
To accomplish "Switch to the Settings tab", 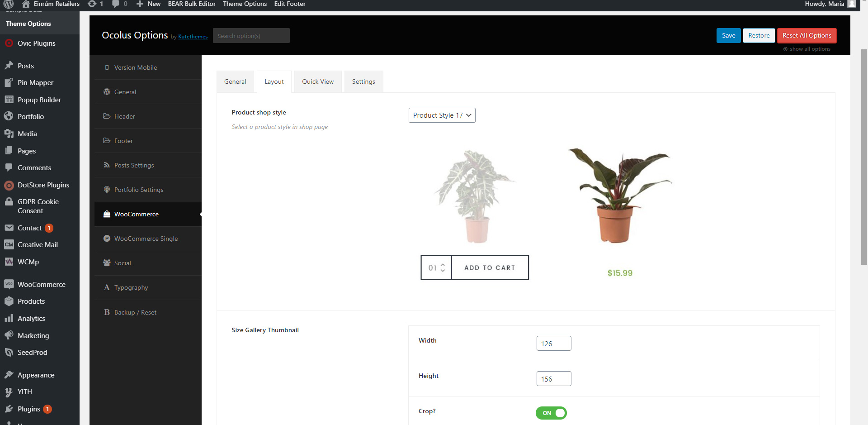I will (363, 81).
